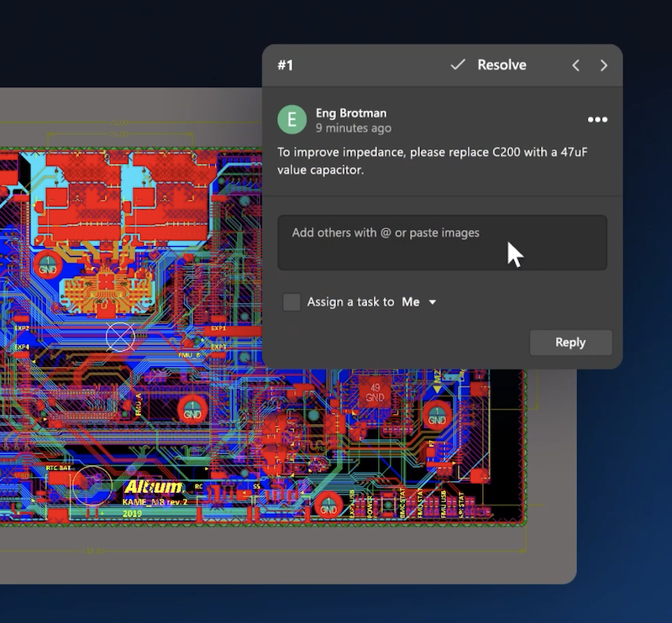Viewport: 672px width, 623px height.
Task: Click the Eng Brotman author name
Action: coord(350,113)
